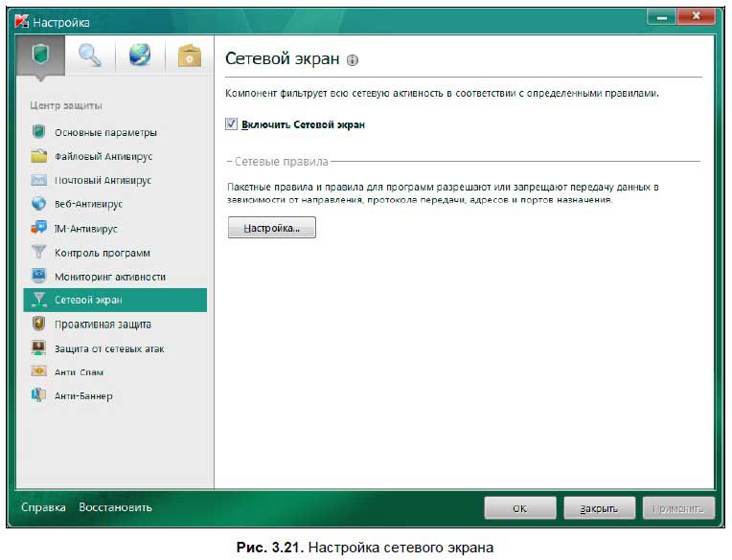The width and height of the screenshot is (732, 560).
Task: Click the Мониторинг активности monitor icon
Action: (x=38, y=276)
